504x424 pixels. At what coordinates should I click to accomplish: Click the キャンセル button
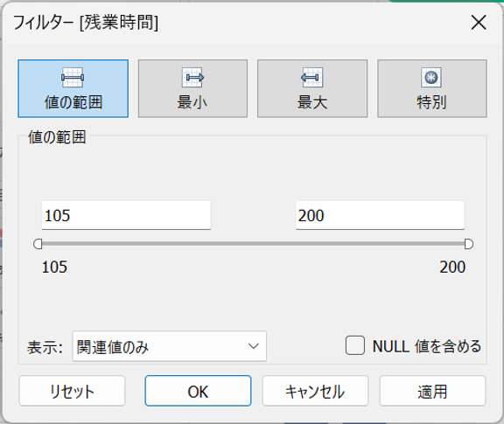coord(315,391)
